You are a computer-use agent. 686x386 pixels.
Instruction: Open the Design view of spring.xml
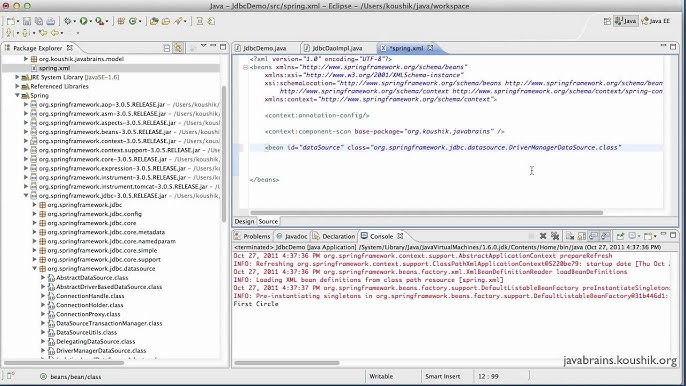244,221
